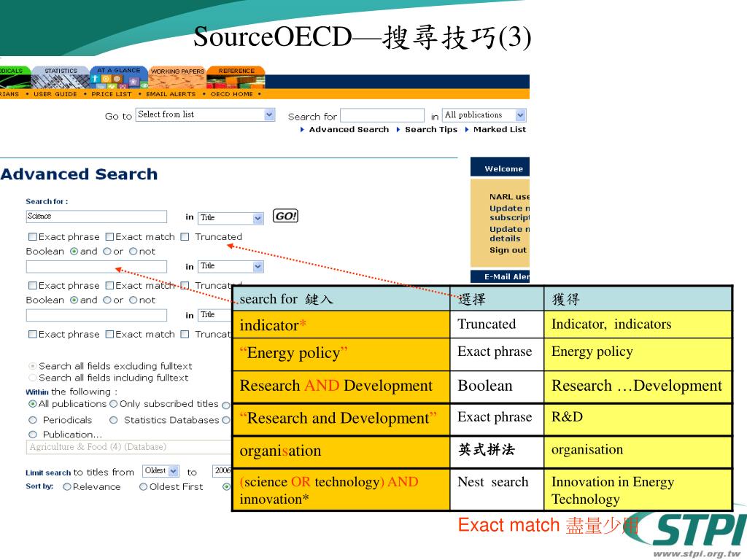
Task: Click the GO! button
Action: 285,216
